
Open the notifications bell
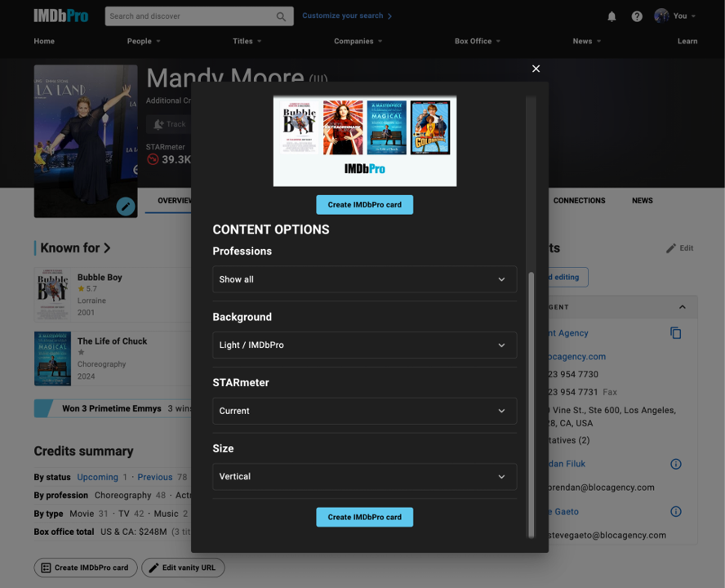tap(612, 16)
